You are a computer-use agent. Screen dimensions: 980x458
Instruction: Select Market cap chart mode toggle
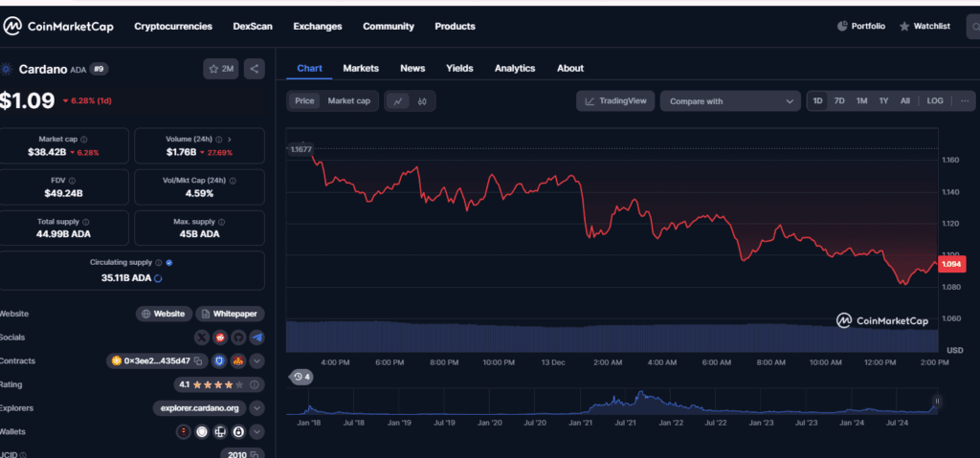[348, 100]
